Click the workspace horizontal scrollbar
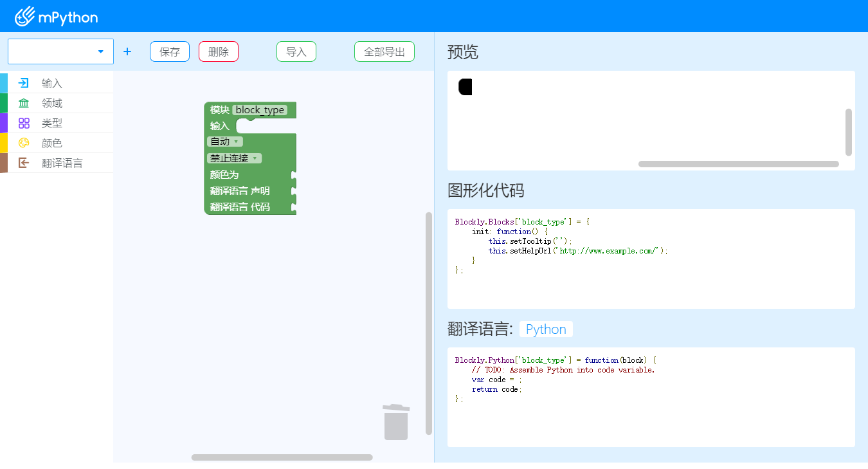This screenshot has height=469, width=868. 282,457
